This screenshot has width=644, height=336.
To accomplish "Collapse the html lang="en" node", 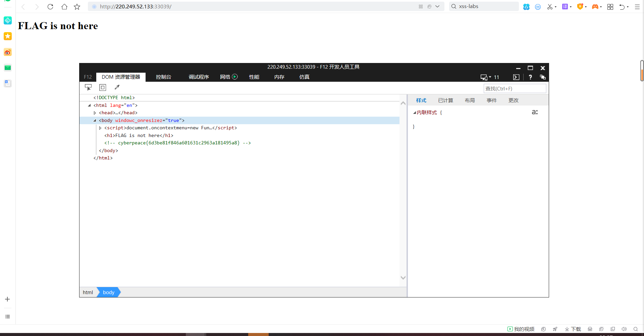I will tap(89, 105).
